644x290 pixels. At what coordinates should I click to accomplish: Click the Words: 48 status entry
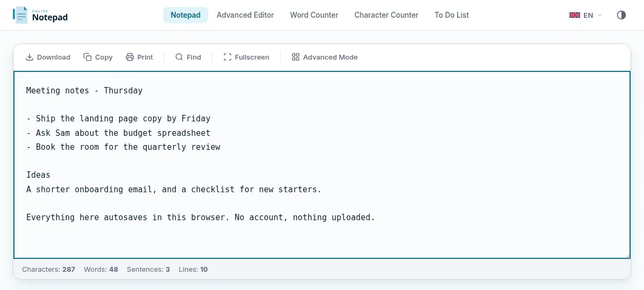[x=101, y=269]
